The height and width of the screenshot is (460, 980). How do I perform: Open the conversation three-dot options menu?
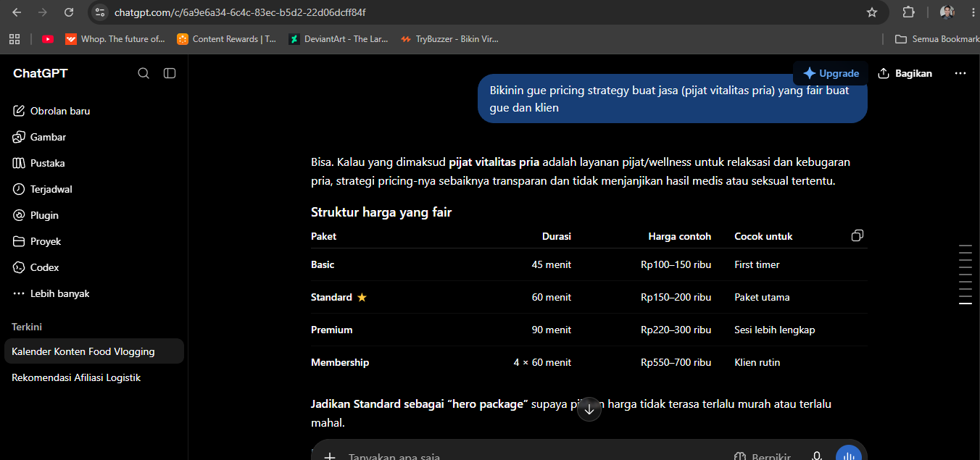pyautogui.click(x=960, y=73)
